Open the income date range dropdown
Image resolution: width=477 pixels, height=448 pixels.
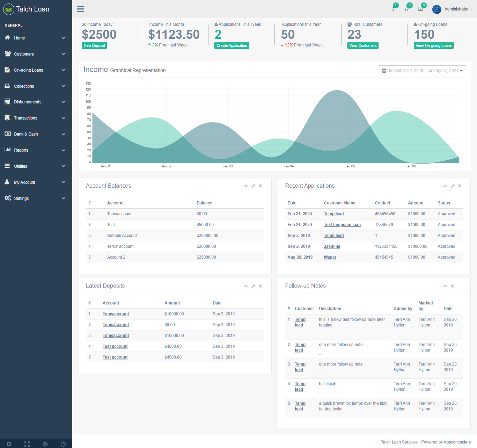[422, 71]
